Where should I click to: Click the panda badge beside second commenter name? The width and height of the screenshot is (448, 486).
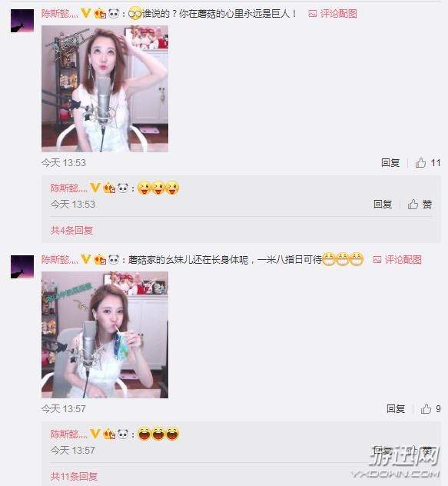[114, 259]
